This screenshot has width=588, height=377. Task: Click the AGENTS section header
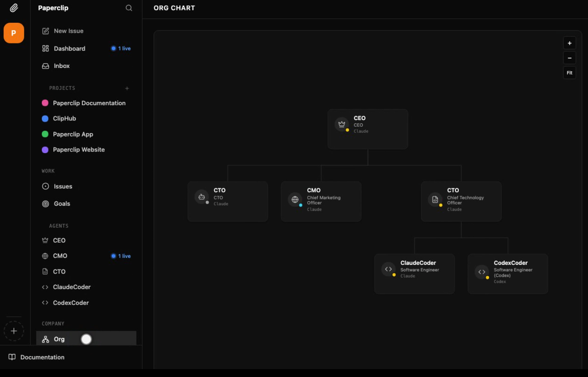coord(59,226)
